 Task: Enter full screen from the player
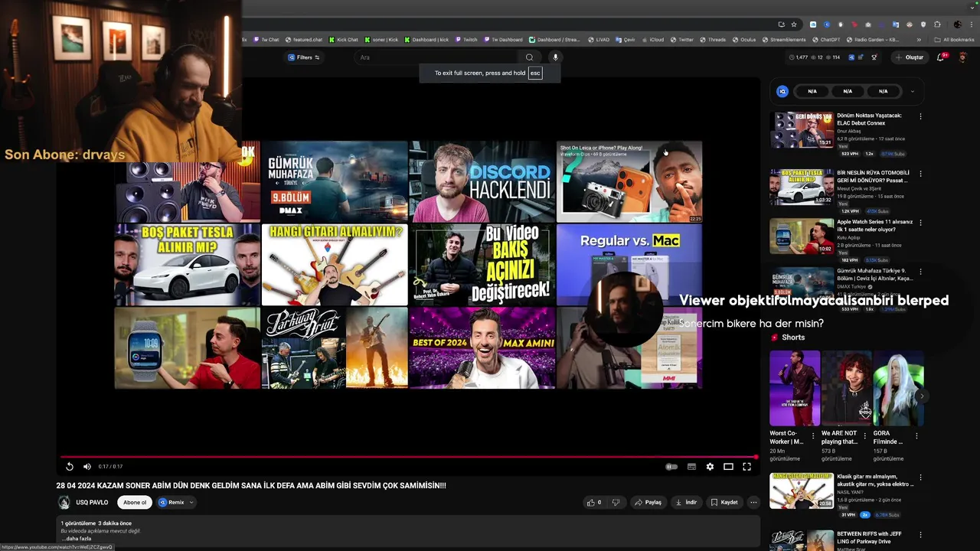pos(746,467)
